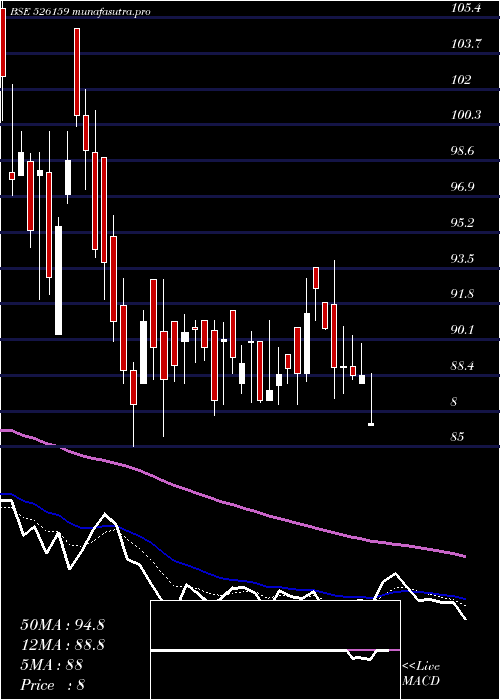Click the 85 price axis label
This screenshot has width=500, height=700.
click(x=458, y=436)
